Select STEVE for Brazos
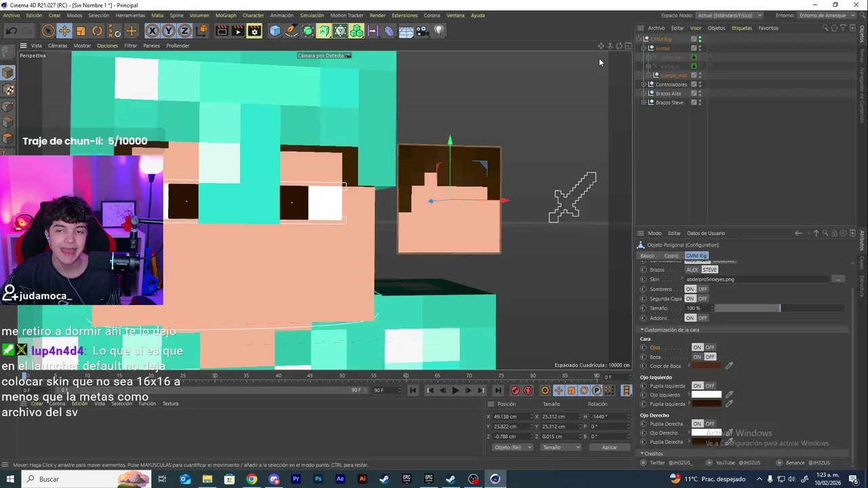868x488 pixels. [x=709, y=270]
